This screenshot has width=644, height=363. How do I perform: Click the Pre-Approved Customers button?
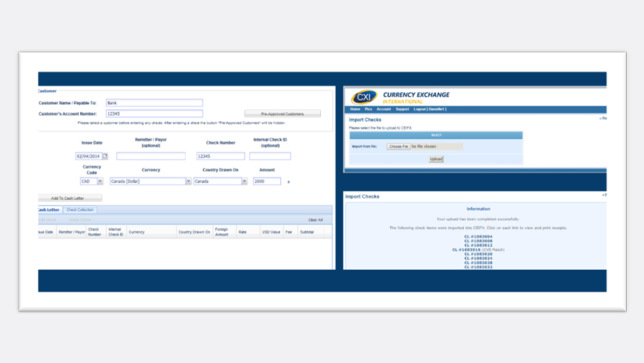[282, 114]
